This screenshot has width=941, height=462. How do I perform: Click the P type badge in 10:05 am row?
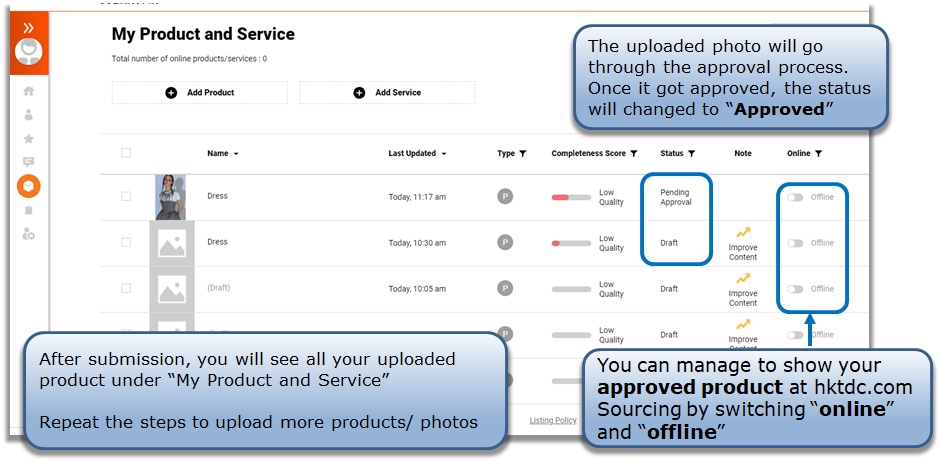[x=505, y=288]
